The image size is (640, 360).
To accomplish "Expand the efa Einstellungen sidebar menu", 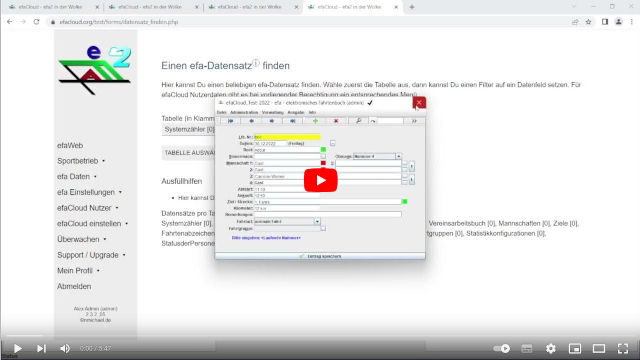I will [89, 192].
